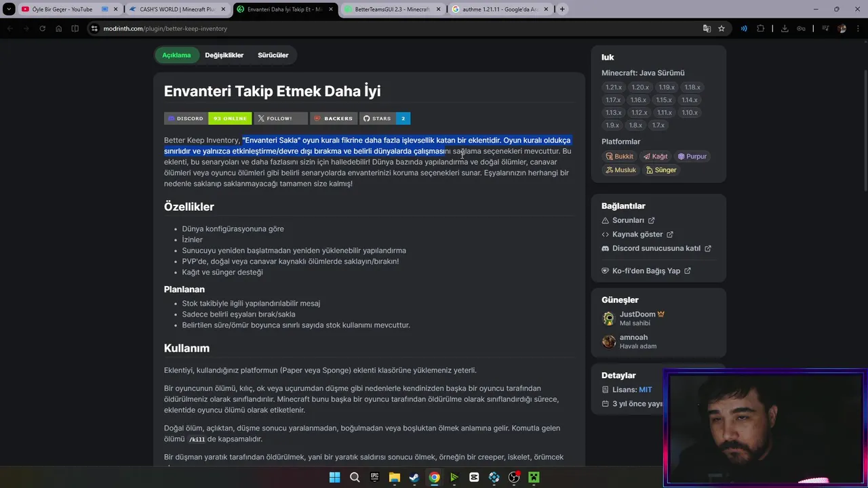The width and height of the screenshot is (868, 488).
Task: Select the 1.7.x version tag
Action: click(x=658, y=125)
